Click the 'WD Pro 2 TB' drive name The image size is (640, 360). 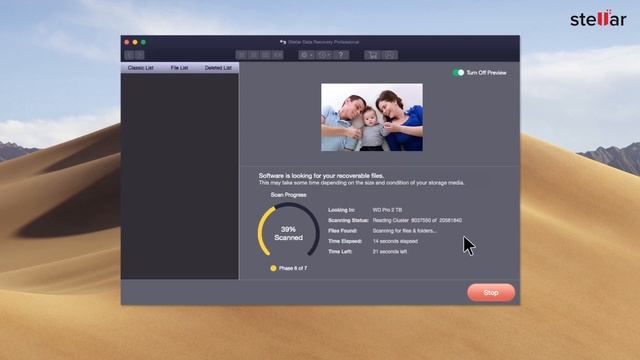pos(387,210)
